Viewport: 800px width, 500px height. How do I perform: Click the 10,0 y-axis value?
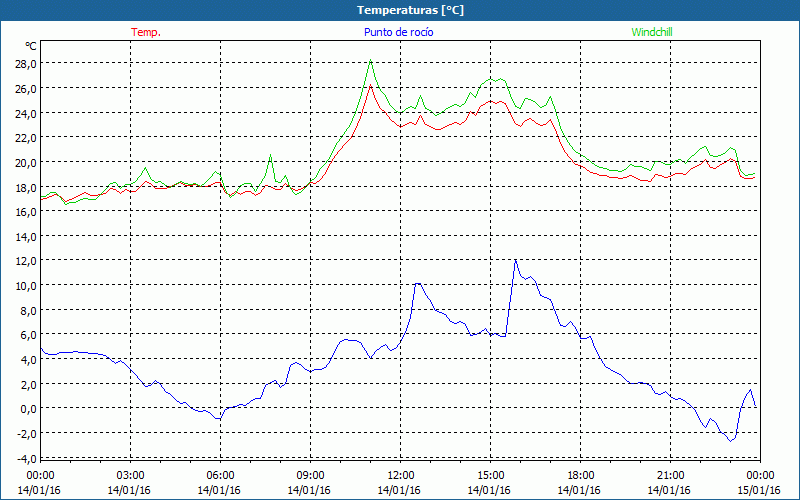pos(26,286)
